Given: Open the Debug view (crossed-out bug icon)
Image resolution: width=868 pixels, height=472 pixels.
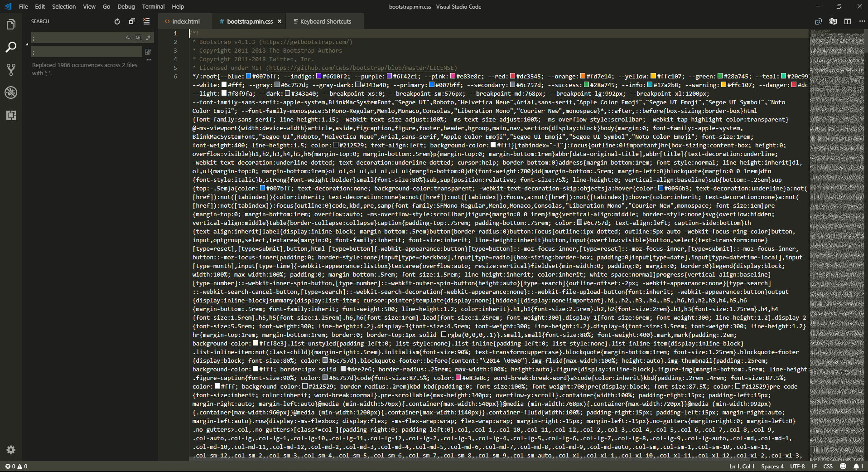Looking at the screenshot, I should click(x=11, y=92).
